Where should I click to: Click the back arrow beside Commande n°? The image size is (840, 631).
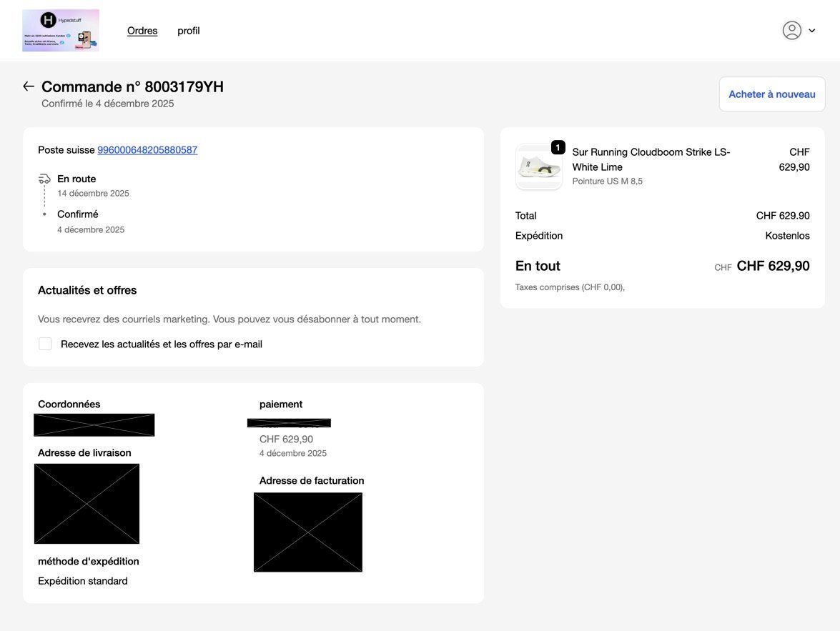click(29, 86)
